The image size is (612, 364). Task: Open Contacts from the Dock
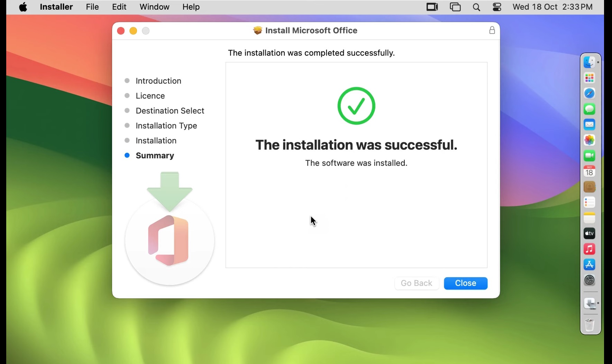(x=590, y=187)
